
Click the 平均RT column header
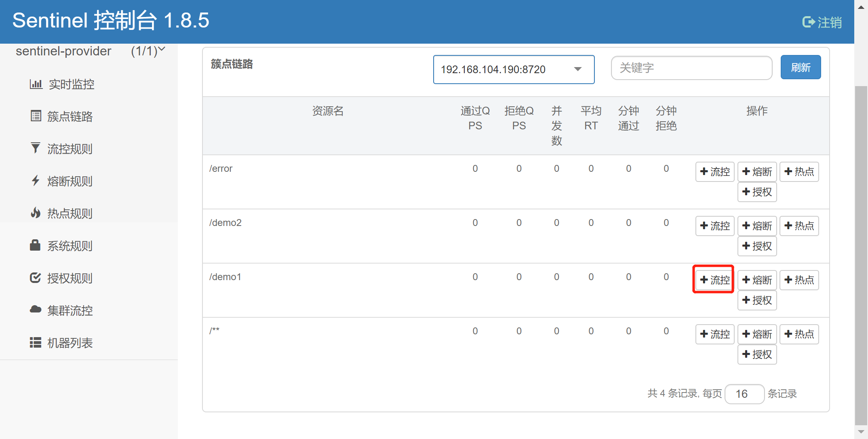[591, 118]
